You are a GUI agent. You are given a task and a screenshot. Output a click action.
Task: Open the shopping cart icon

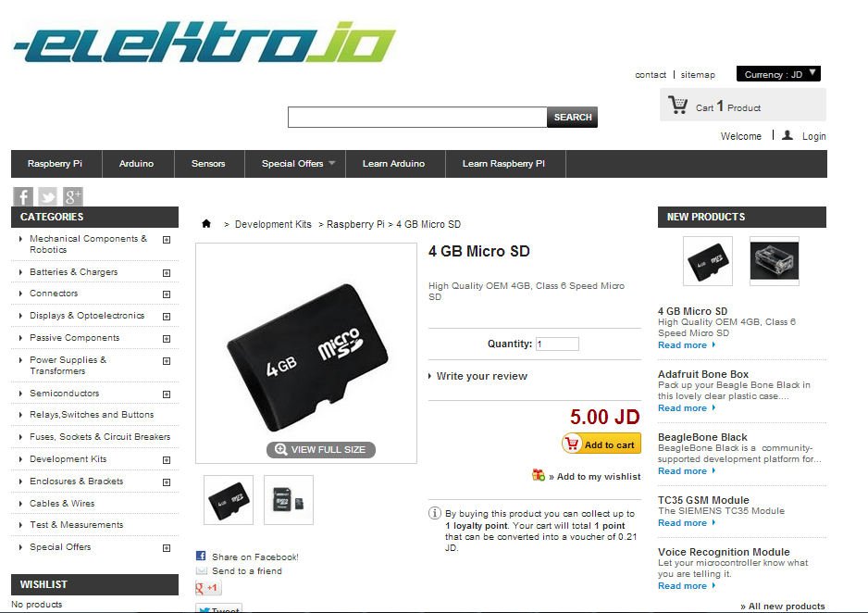pyautogui.click(x=677, y=105)
